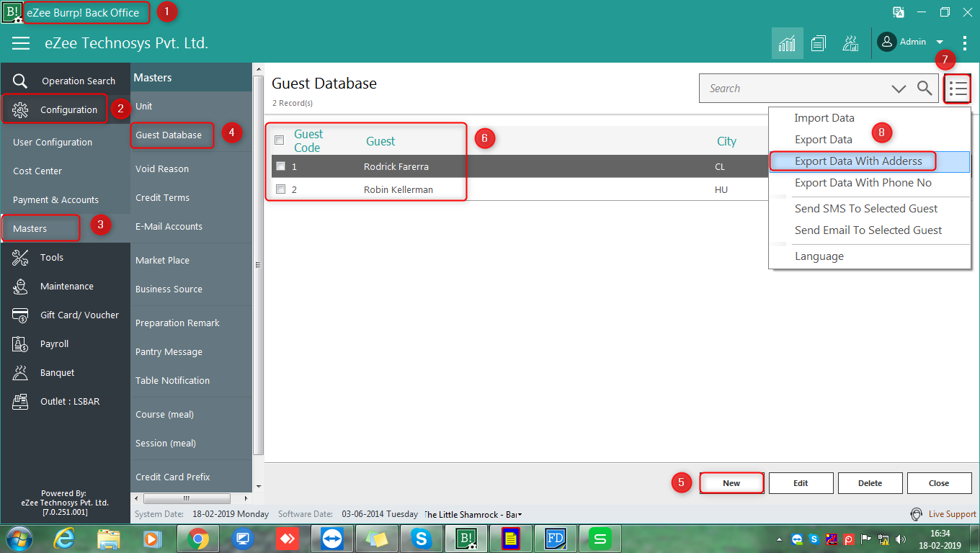Click the Masters list vertical scrollbar

pyautogui.click(x=257, y=265)
